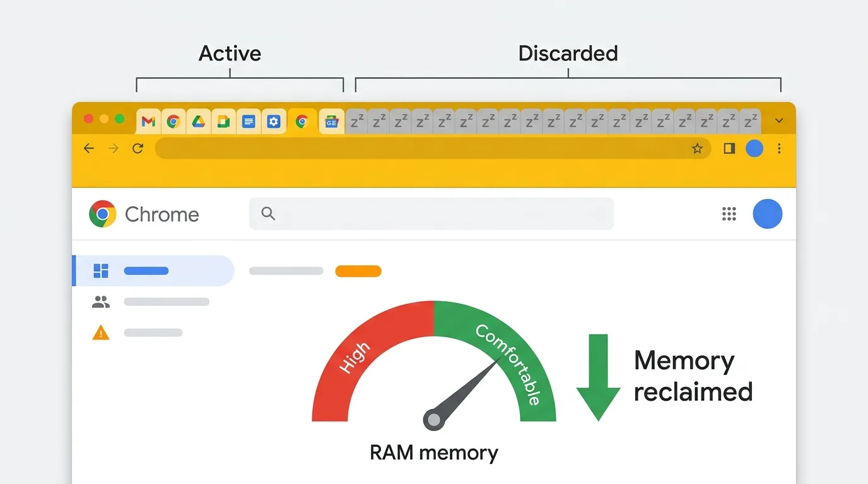Click the orange pill button
868x484 pixels.
click(x=358, y=271)
